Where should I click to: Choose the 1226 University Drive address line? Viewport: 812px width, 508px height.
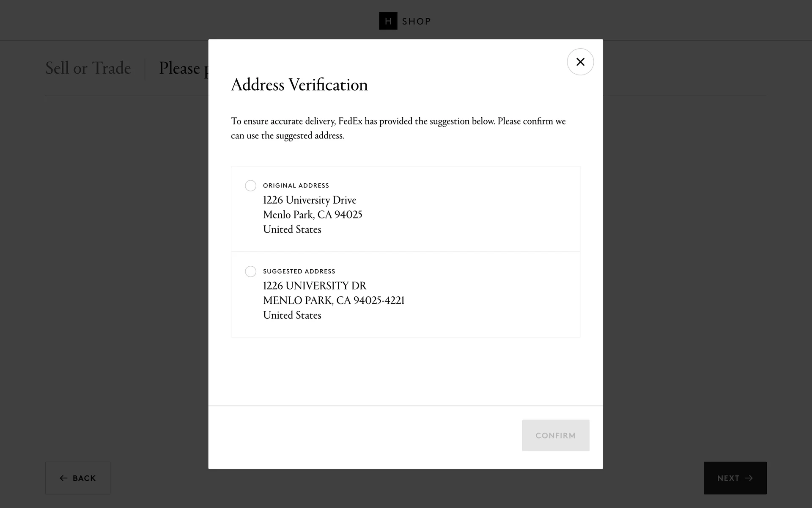(310, 200)
